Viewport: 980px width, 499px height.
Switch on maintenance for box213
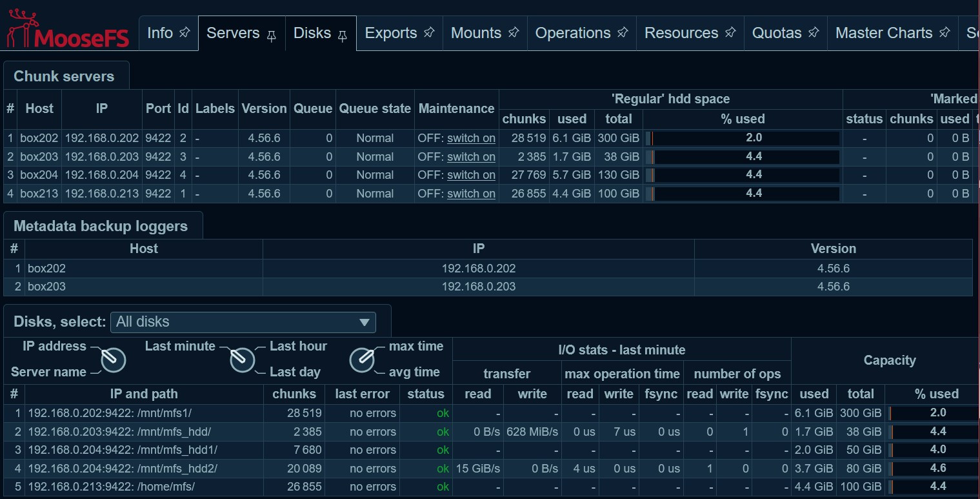pyautogui.click(x=471, y=194)
